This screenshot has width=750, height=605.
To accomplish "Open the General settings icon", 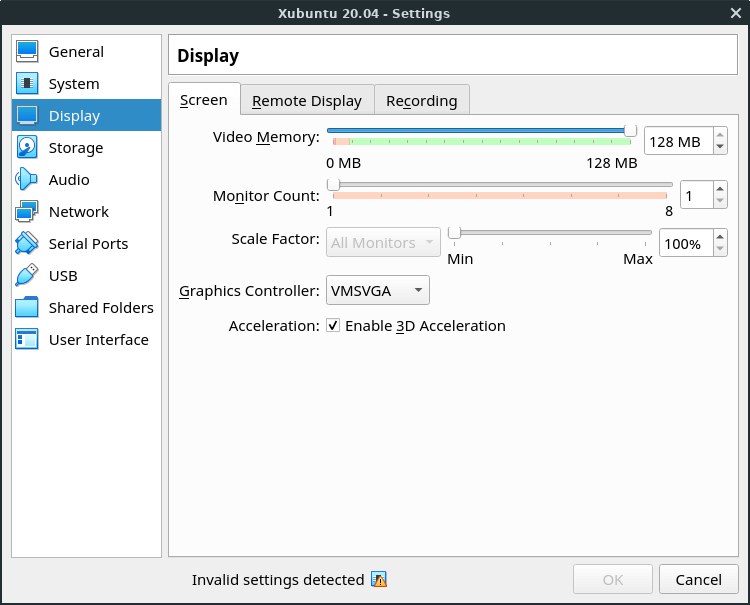I will click(27, 52).
